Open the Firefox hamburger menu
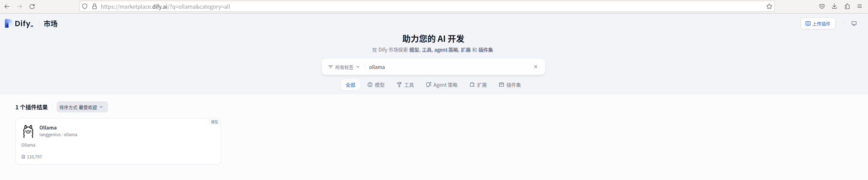Image resolution: width=868 pixels, height=180 pixels. coord(860,6)
